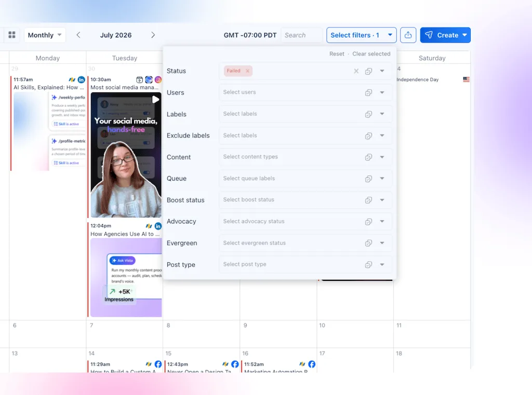
Task: Click the Clear selected link
Action: (x=371, y=54)
